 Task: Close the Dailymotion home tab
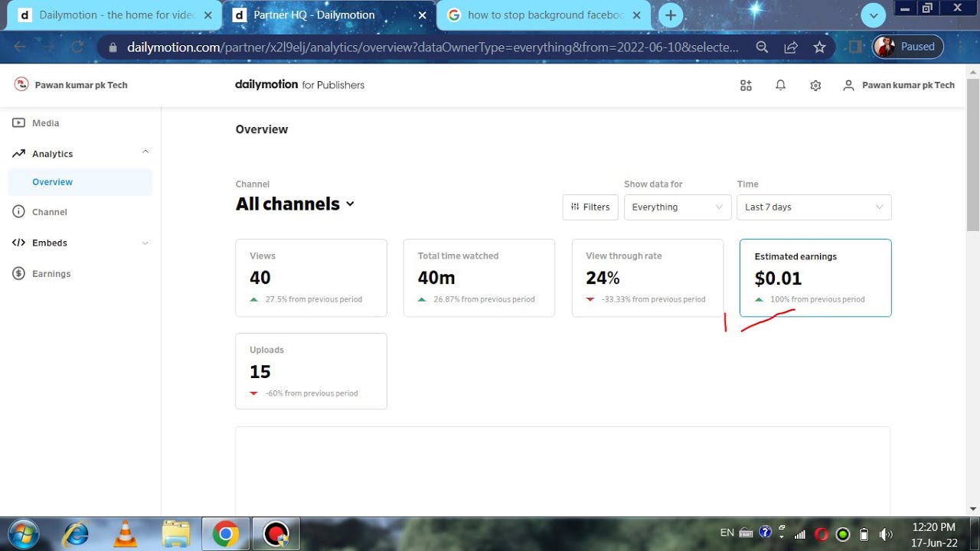[208, 15]
